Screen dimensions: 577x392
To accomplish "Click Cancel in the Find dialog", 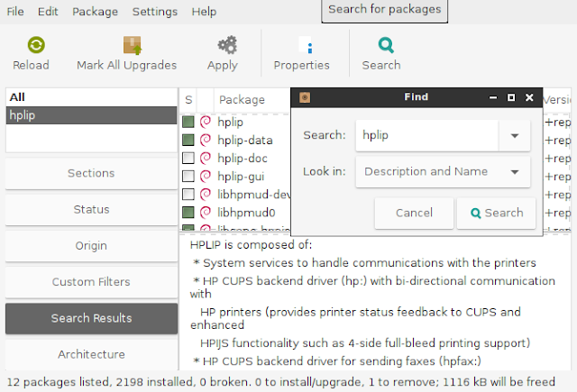I will 414,213.
